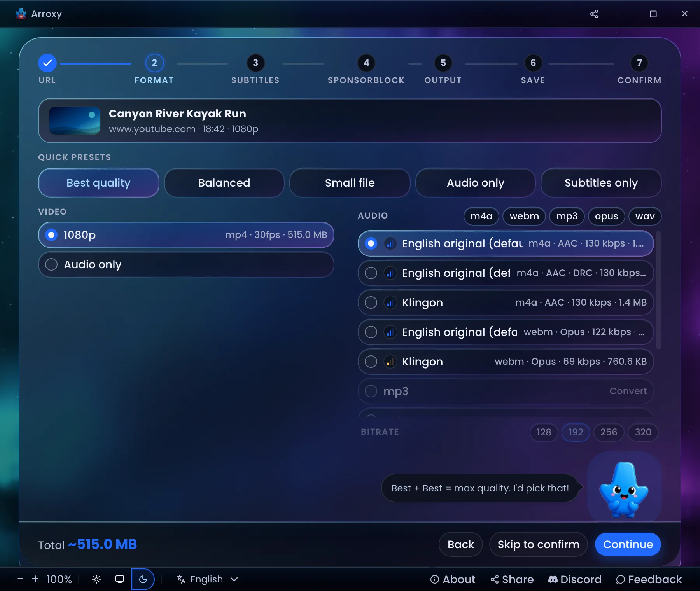Screen dimensions: 700x591
Task: Open About in the footer
Action: coord(453,579)
